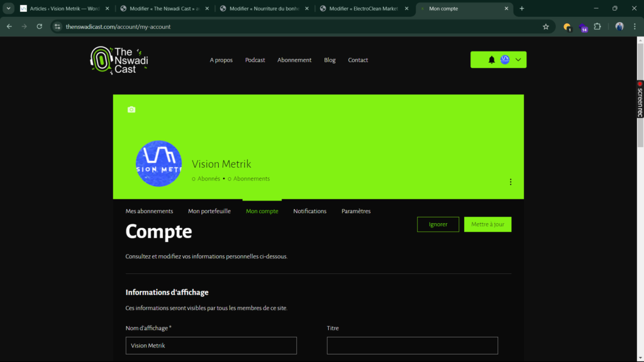Focus the Titre input field
The width and height of the screenshot is (644, 362).
413,346
